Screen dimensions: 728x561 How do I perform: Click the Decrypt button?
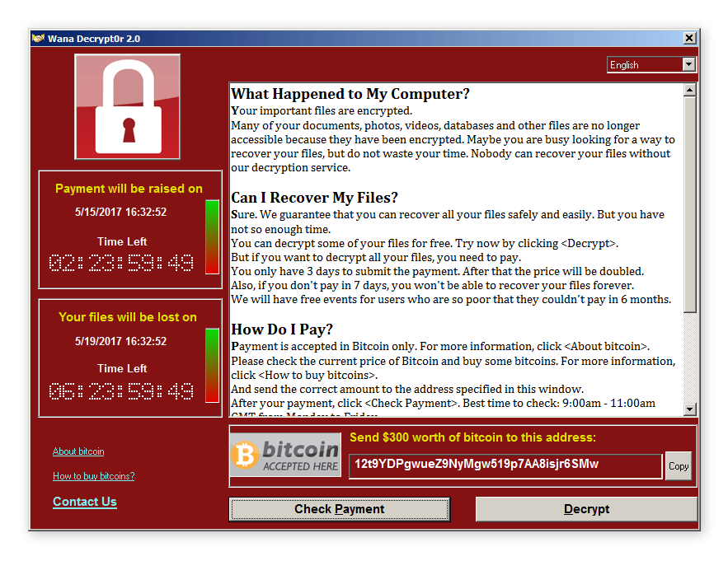pos(586,509)
